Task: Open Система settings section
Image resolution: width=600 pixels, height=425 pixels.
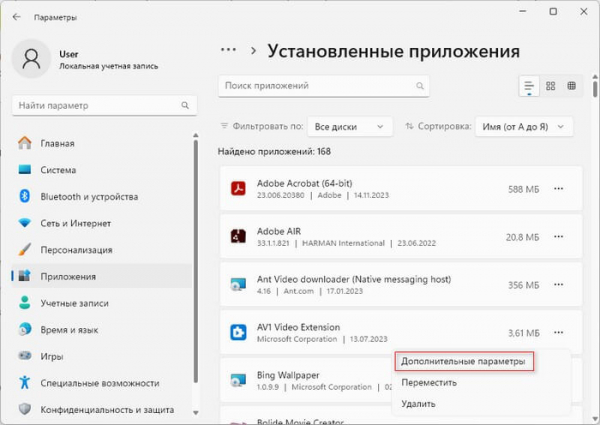Action: pyautogui.click(x=102, y=170)
